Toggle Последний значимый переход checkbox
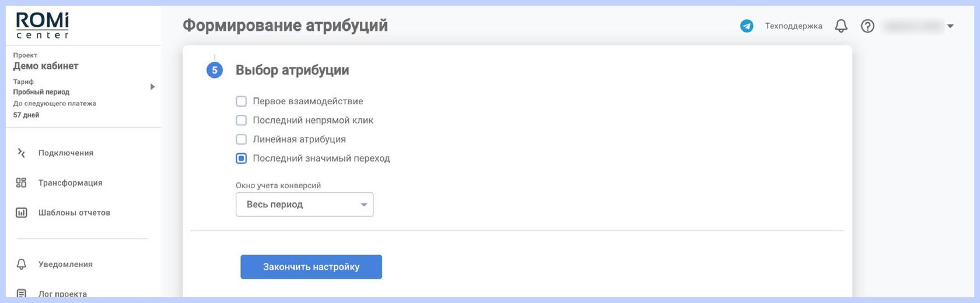Screen dimensions: 980x303 point(241,158)
